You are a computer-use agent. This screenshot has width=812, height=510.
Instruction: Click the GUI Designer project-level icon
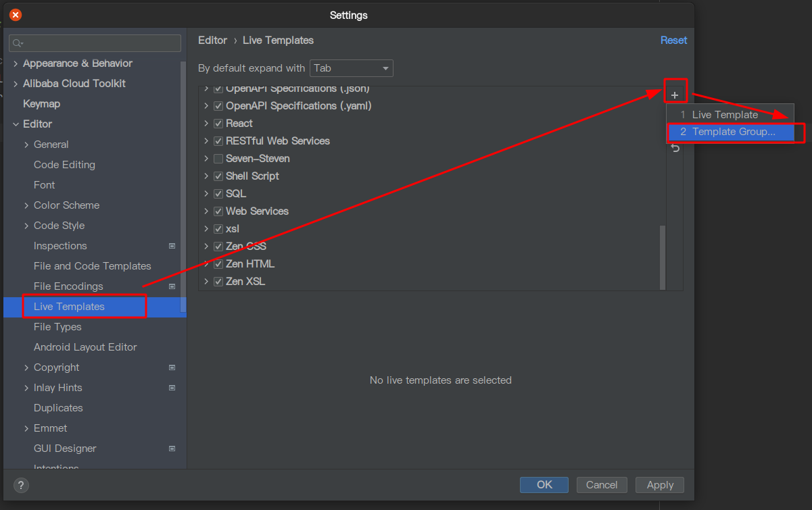click(x=172, y=449)
